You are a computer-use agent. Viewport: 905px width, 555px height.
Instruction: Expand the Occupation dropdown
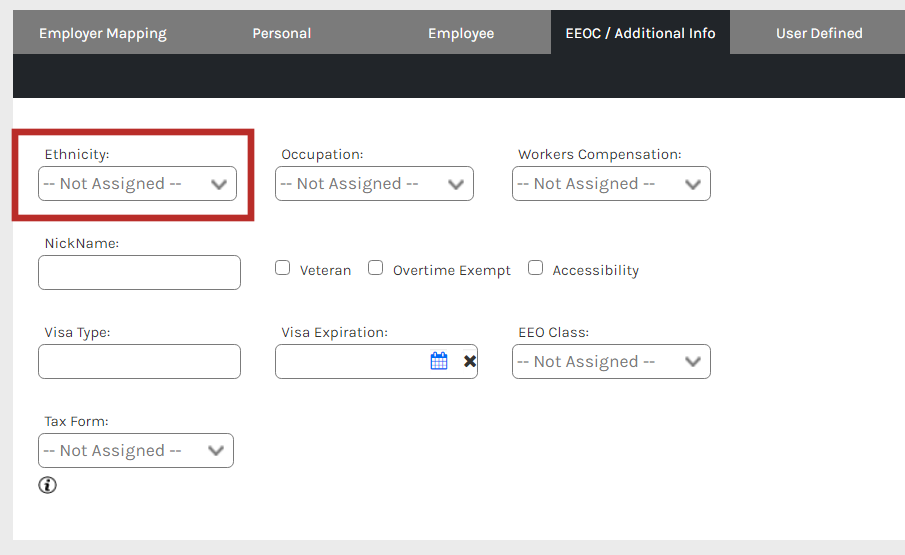click(x=374, y=183)
